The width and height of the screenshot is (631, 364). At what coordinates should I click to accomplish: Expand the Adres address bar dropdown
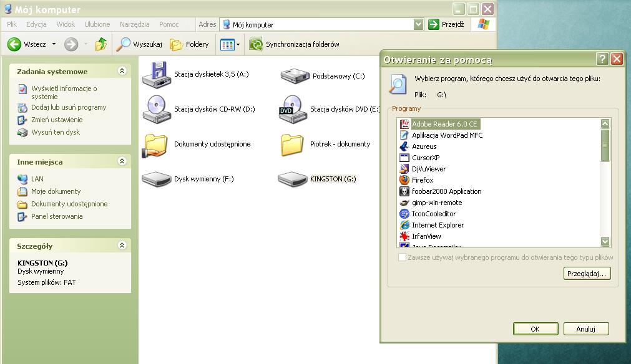(x=419, y=24)
